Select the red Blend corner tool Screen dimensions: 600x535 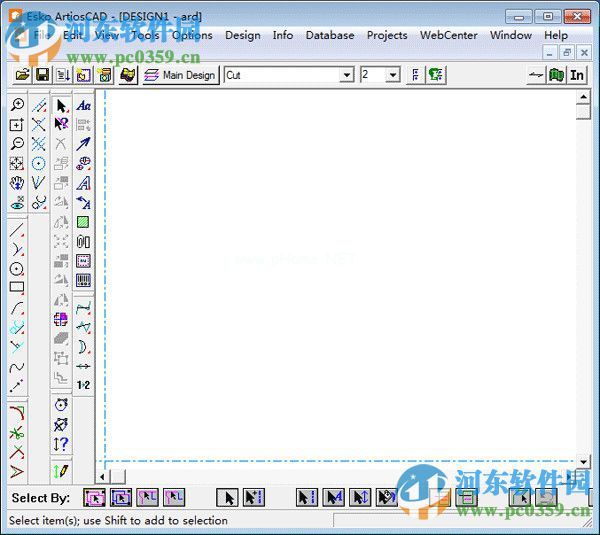click(x=16, y=414)
